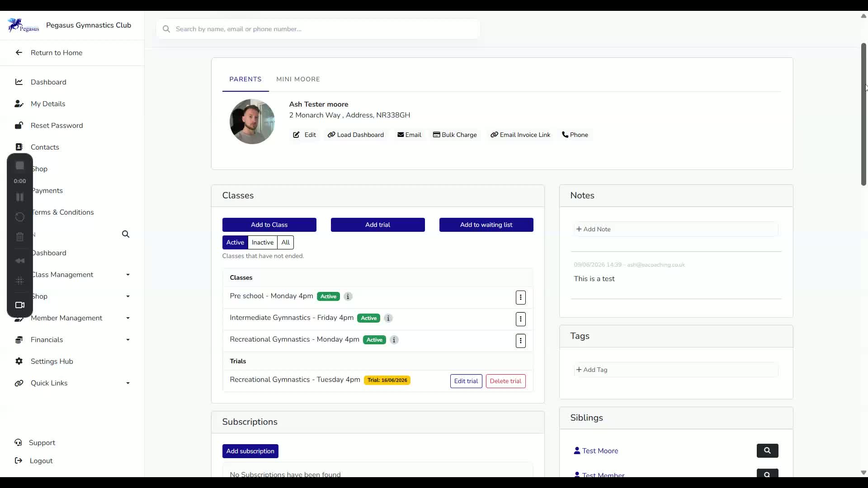Expand the Financials sidebar section

(x=72, y=340)
